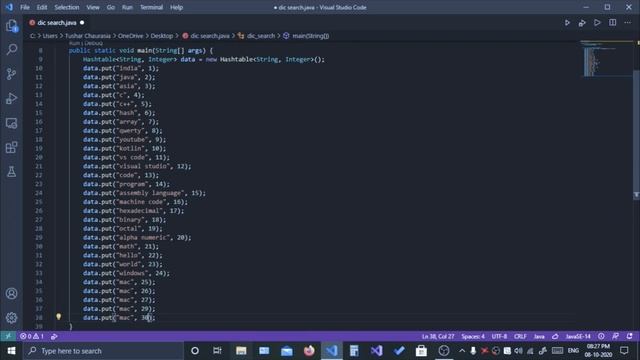Expand the Users breadcrumb segment
Image resolution: width=640 pixels, height=360 pixels.
[x=50, y=36]
